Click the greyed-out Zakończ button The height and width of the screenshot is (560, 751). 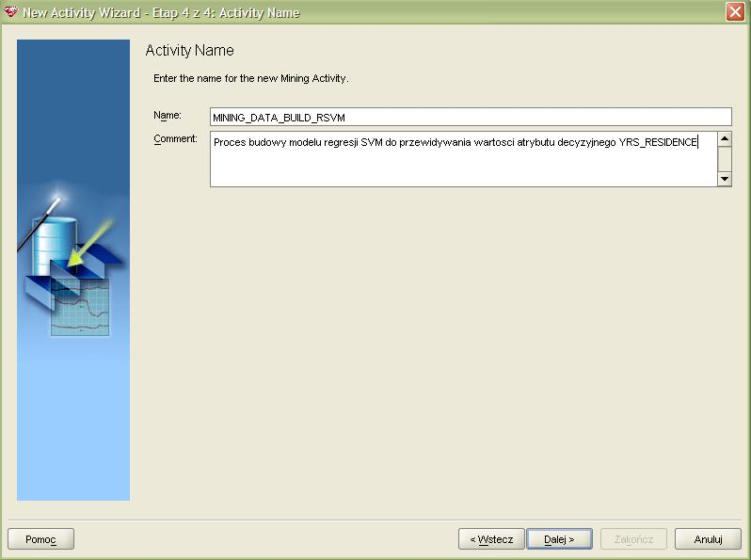(633, 539)
